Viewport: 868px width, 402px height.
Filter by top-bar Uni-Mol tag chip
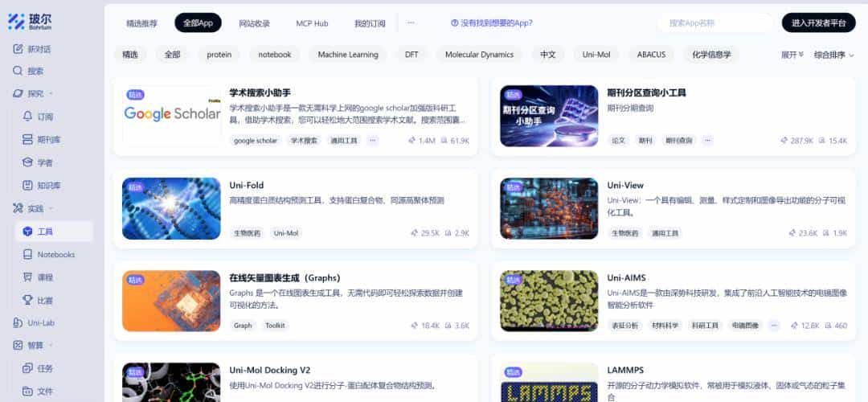tap(596, 55)
